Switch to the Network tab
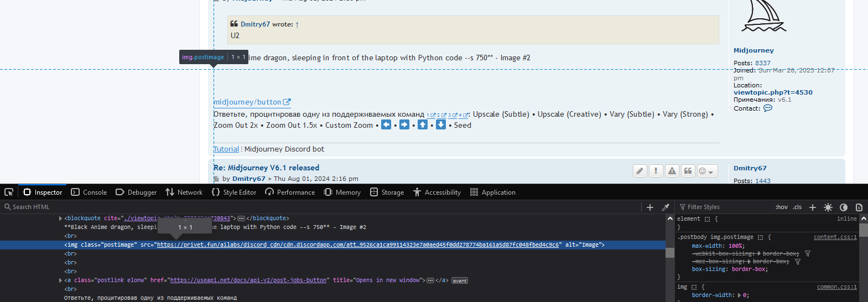This screenshot has height=302, width=868. click(184, 192)
